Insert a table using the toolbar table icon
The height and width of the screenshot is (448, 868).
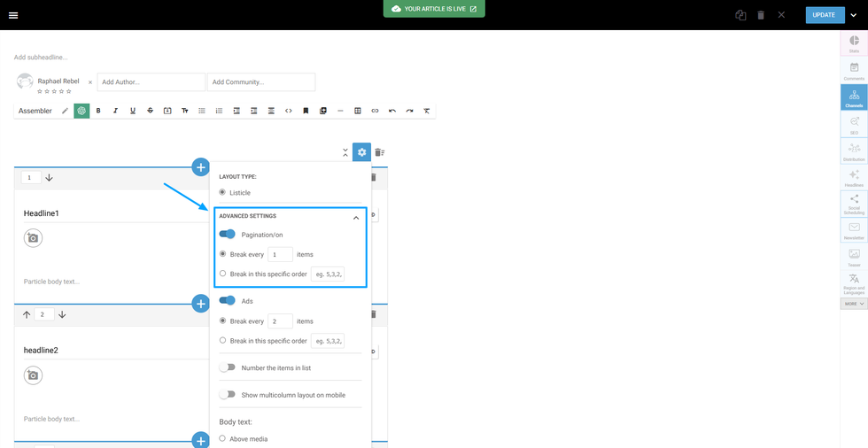(x=358, y=111)
